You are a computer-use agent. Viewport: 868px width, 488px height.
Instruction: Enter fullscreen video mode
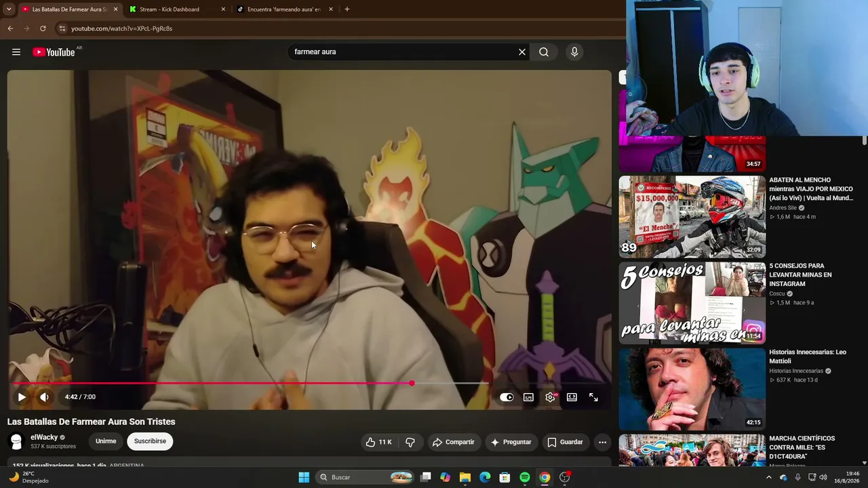[x=593, y=397]
